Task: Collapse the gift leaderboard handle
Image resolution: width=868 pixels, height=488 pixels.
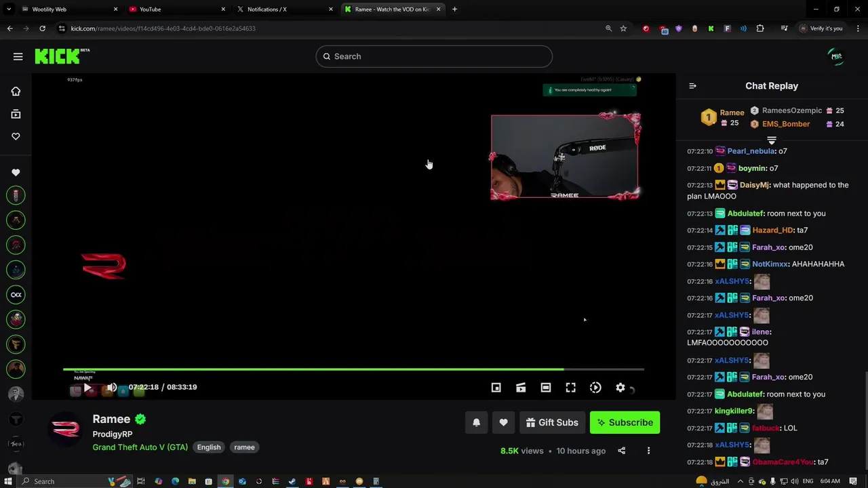Action: tap(772, 140)
